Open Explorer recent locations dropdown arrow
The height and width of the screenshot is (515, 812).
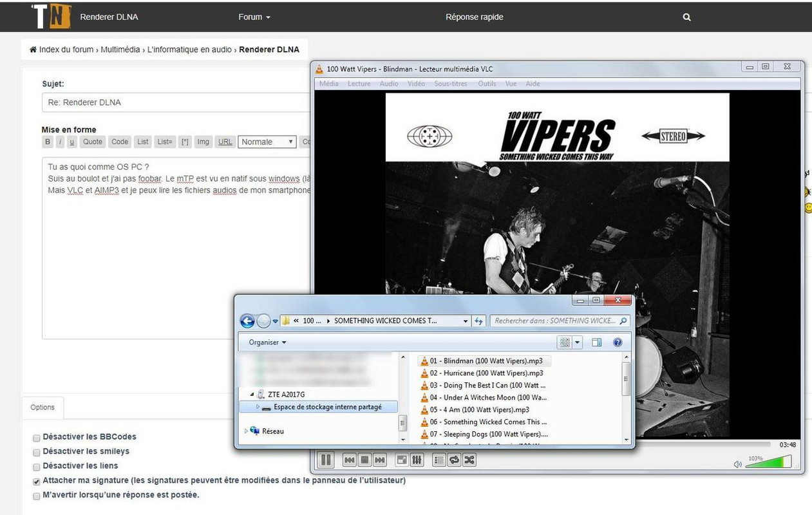[276, 321]
